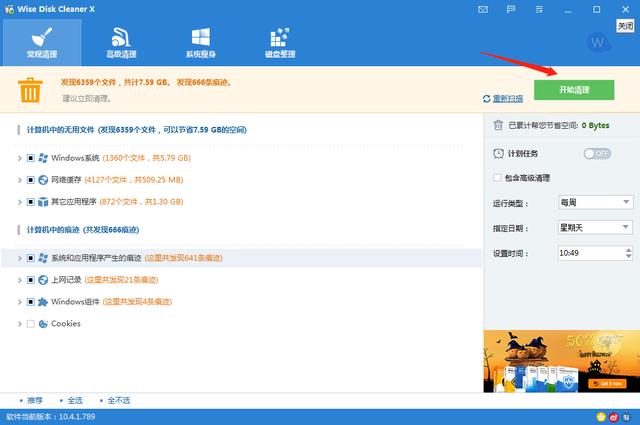Open the 系统瘦身 tab
Screen dimensions: 640x425
click(201, 42)
